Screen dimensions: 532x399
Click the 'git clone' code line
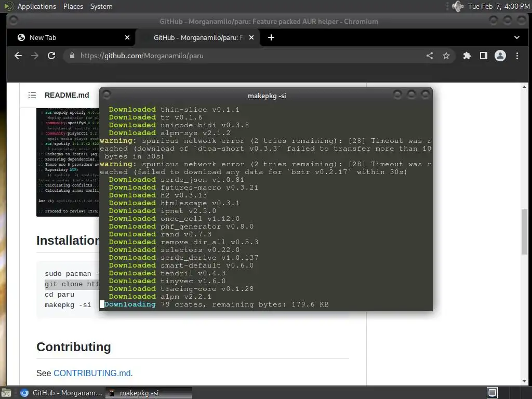pyautogui.click(x=72, y=284)
